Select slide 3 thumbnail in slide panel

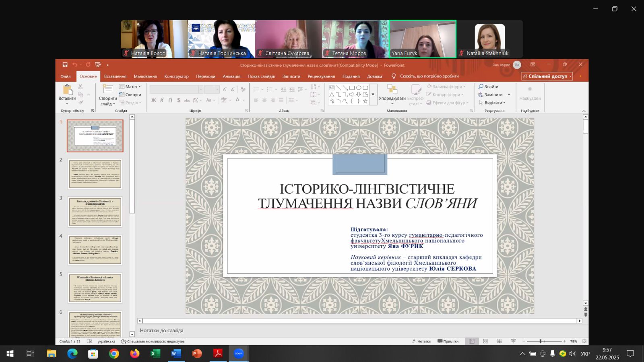pos(95,212)
